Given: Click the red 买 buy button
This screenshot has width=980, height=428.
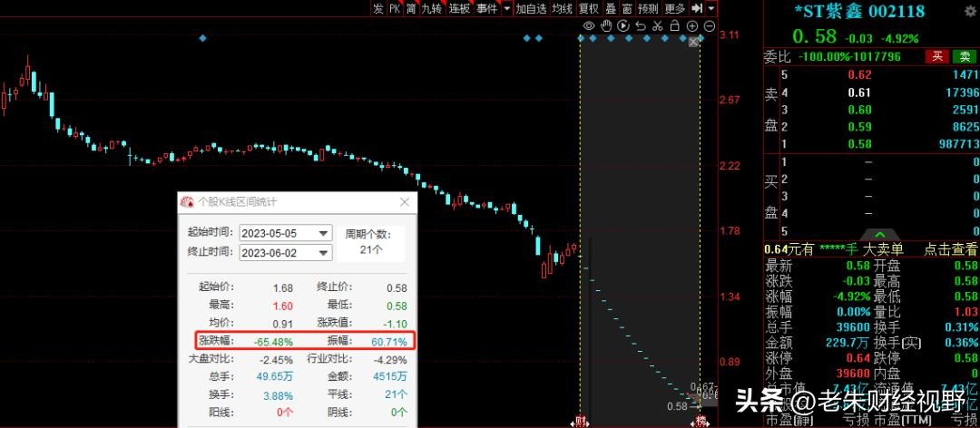Looking at the screenshot, I should 936,56.
